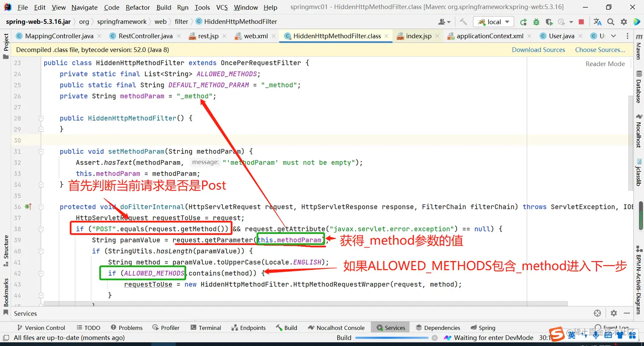Open editor tabs three-dot options menu
The image size is (644, 346).
pos(627,36)
